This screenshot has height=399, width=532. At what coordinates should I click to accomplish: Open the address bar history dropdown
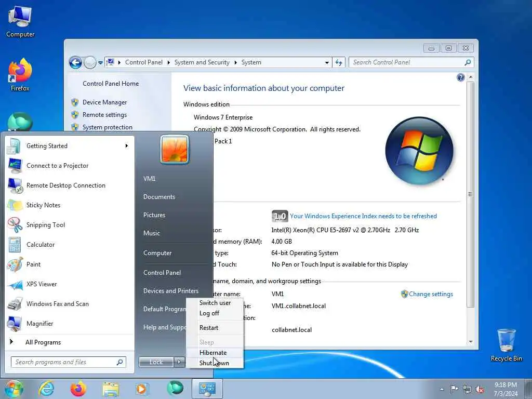tap(327, 62)
